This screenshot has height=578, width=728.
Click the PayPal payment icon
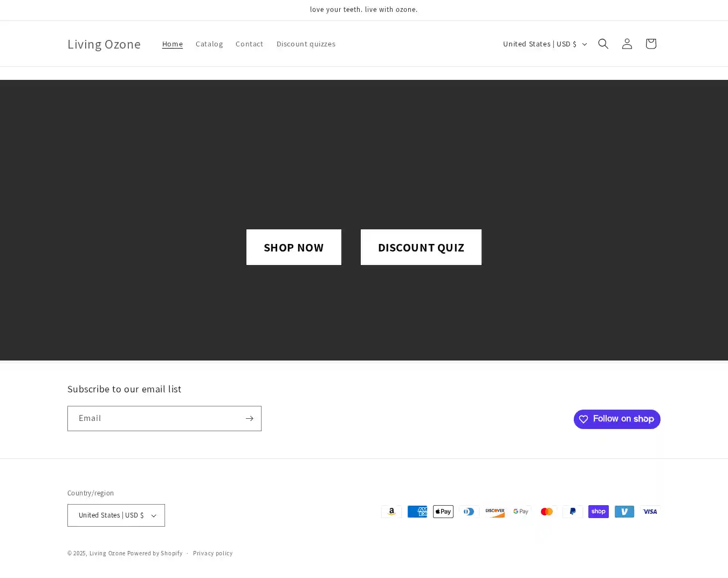[573, 512]
